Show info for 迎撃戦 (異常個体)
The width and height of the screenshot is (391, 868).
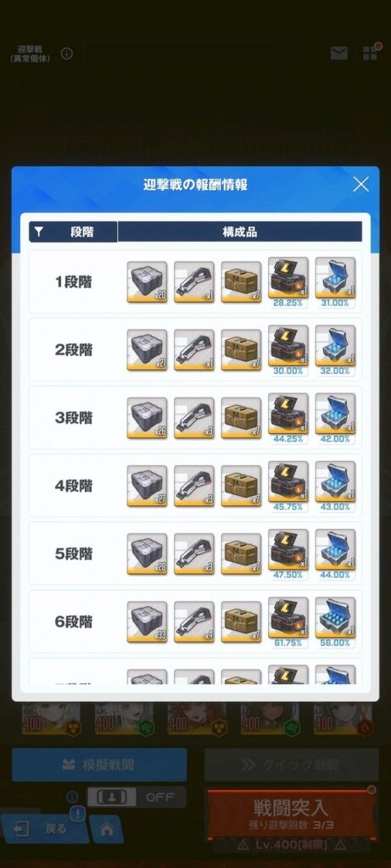tap(67, 53)
